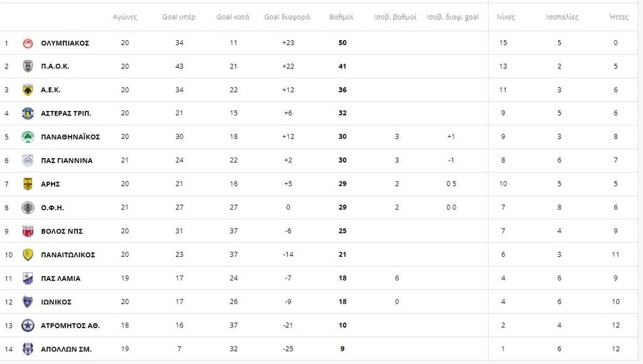Sort table by Βαθμοί column header

tap(341, 17)
